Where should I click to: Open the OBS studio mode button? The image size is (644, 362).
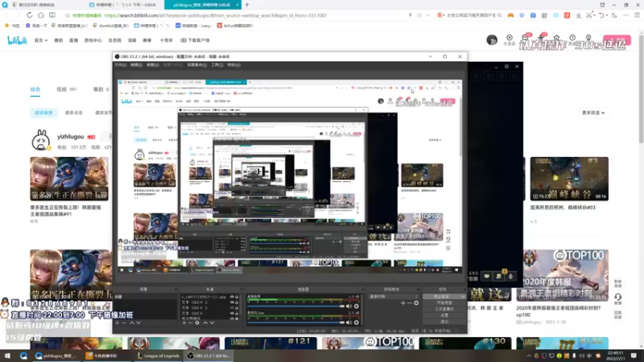click(444, 309)
